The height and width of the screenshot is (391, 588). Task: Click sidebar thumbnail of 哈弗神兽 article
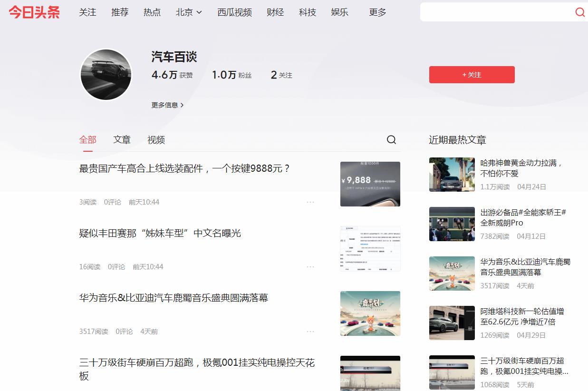452,175
